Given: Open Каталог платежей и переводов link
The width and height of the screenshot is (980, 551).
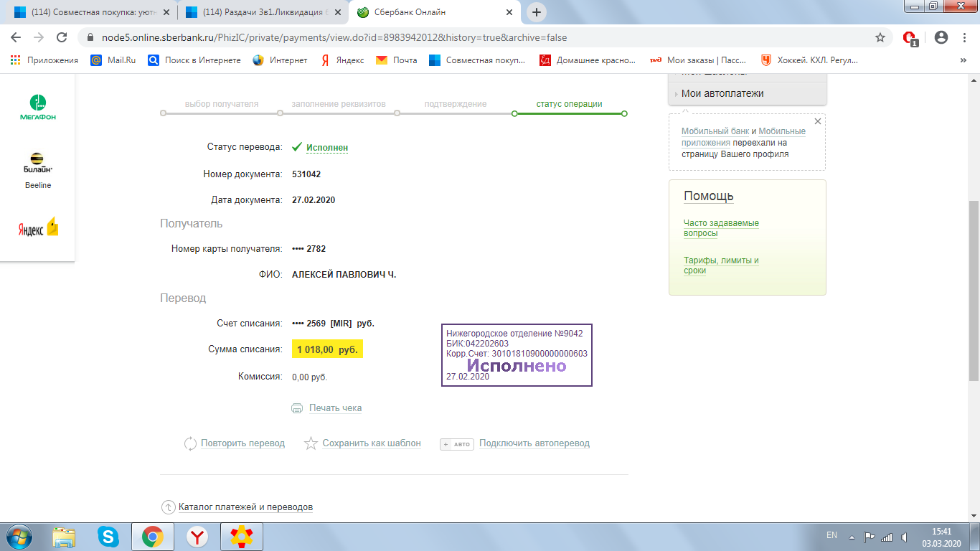Looking at the screenshot, I should 245,507.
